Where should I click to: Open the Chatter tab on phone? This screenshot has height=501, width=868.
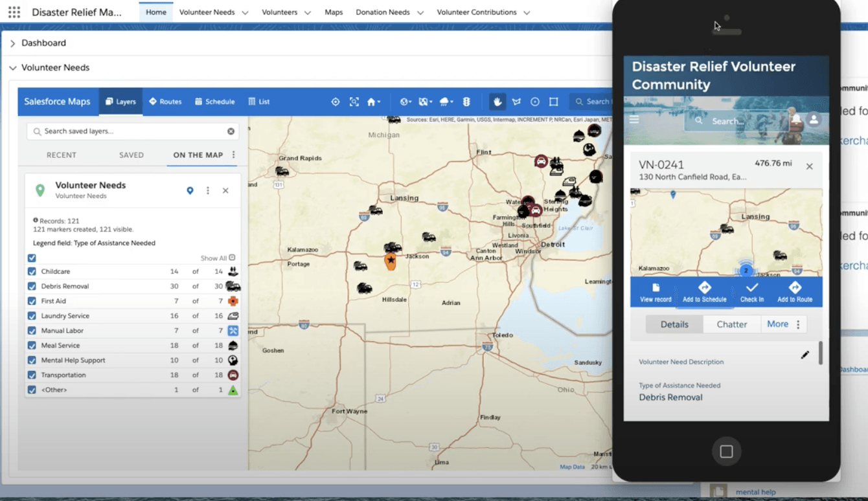(731, 324)
